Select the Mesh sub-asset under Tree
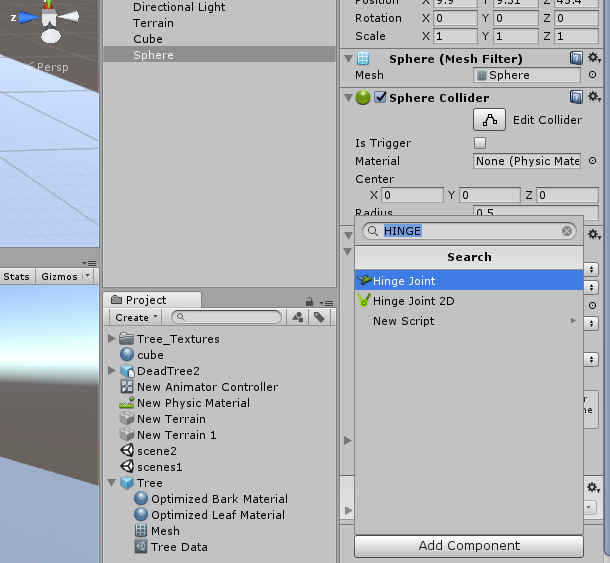The width and height of the screenshot is (610, 563). [157, 531]
